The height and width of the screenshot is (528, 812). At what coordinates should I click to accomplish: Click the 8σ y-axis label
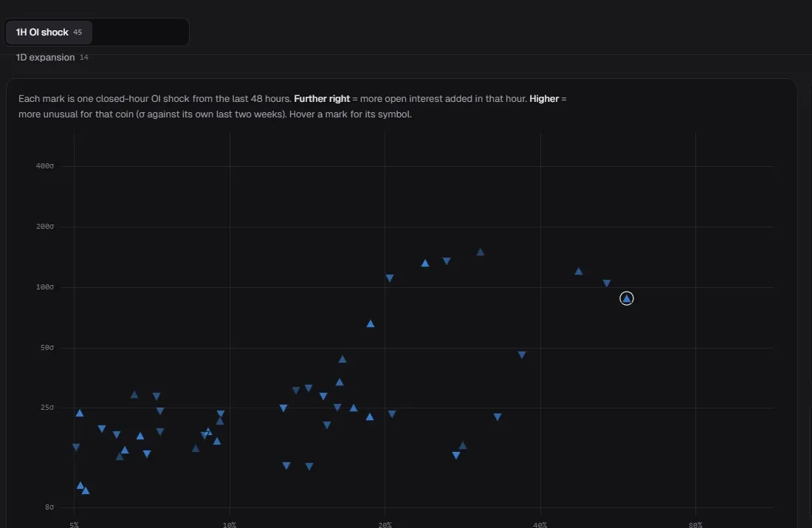pos(49,507)
